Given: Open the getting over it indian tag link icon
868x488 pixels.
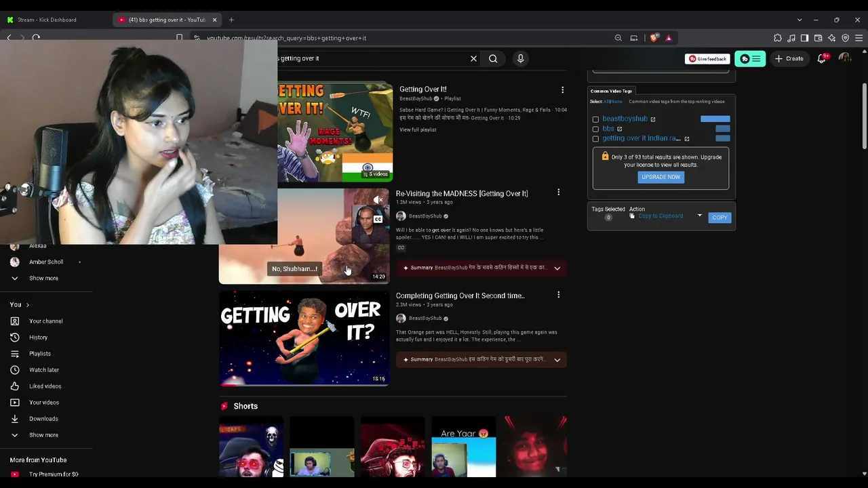Looking at the screenshot, I should click(687, 139).
